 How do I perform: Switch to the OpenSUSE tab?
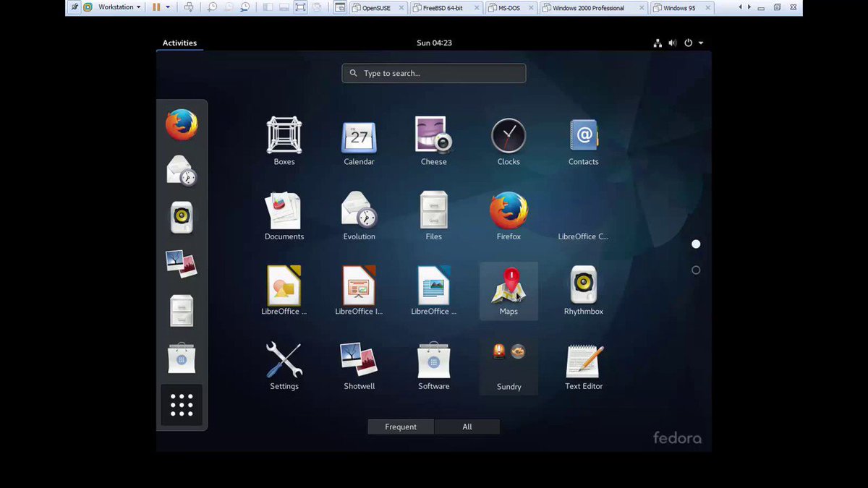(378, 8)
